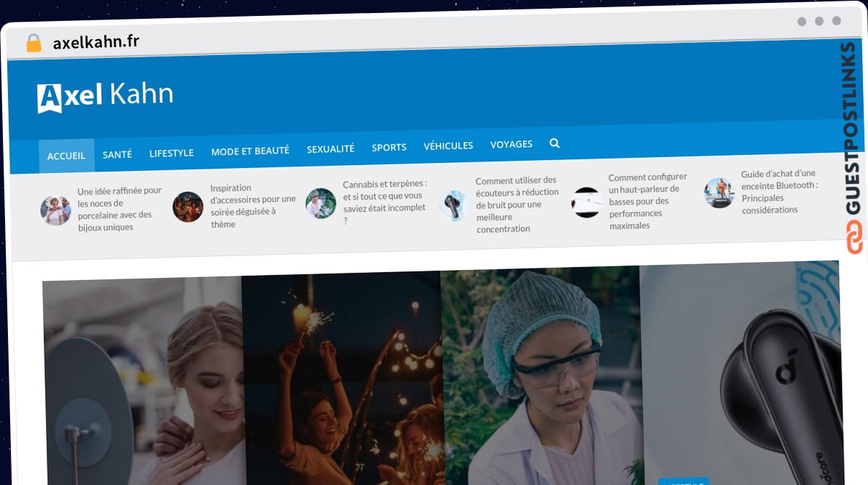Open the Voyages menu section
The height and width of the screenshot is (485, 868).
click(x=511, y=144)
